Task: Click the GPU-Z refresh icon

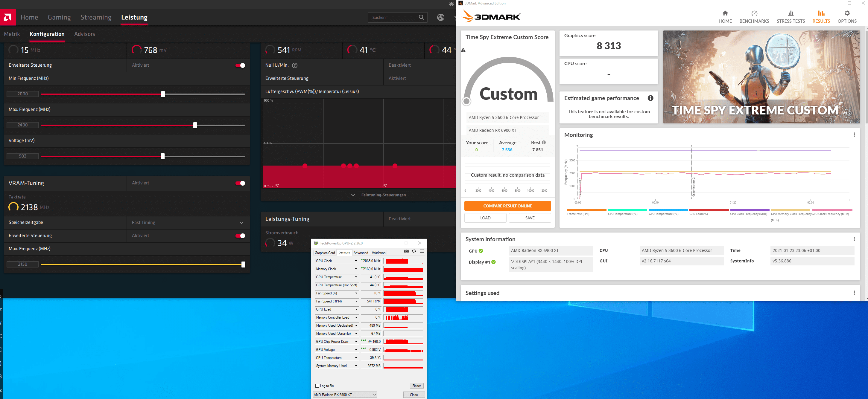Action: [x=414, y=251]
